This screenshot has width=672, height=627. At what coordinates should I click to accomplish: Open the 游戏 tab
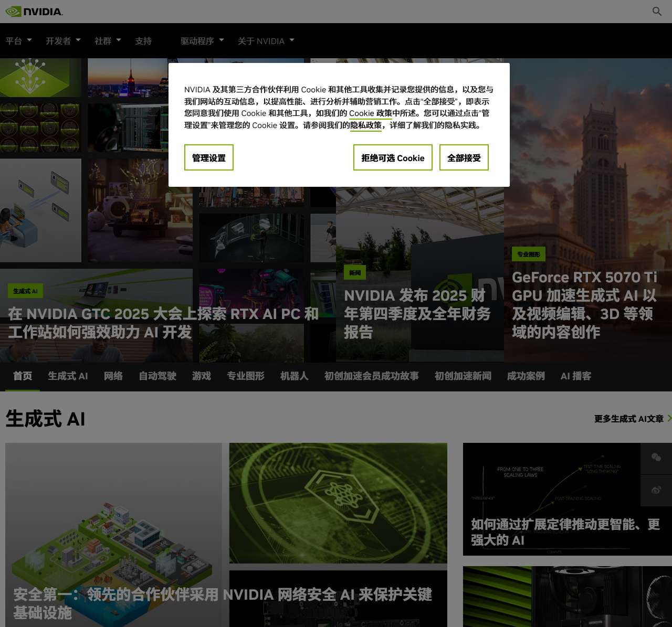[202, 376]
